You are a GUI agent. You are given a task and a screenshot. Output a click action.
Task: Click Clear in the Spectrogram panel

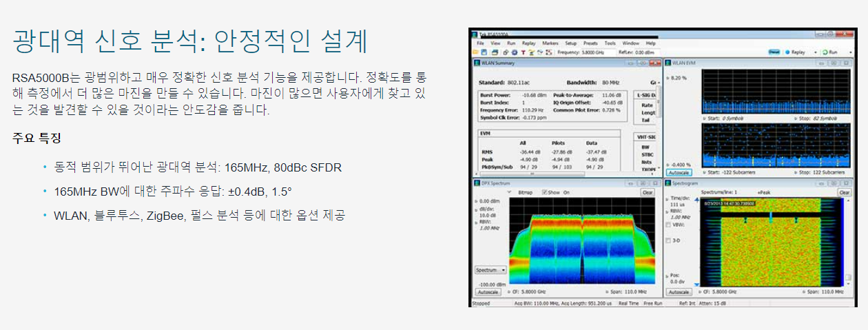845,192
